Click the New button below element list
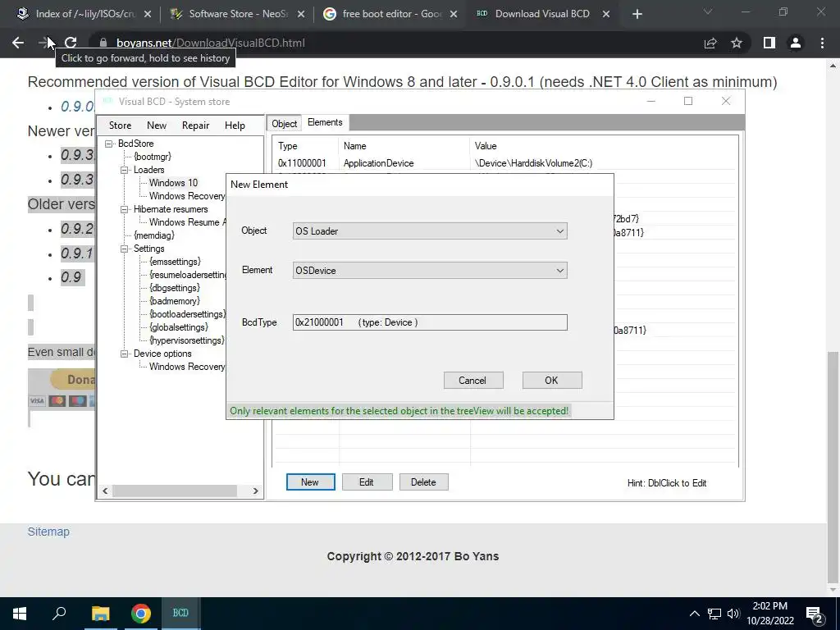Screen dimensions: 840x630 click(310, 482)
